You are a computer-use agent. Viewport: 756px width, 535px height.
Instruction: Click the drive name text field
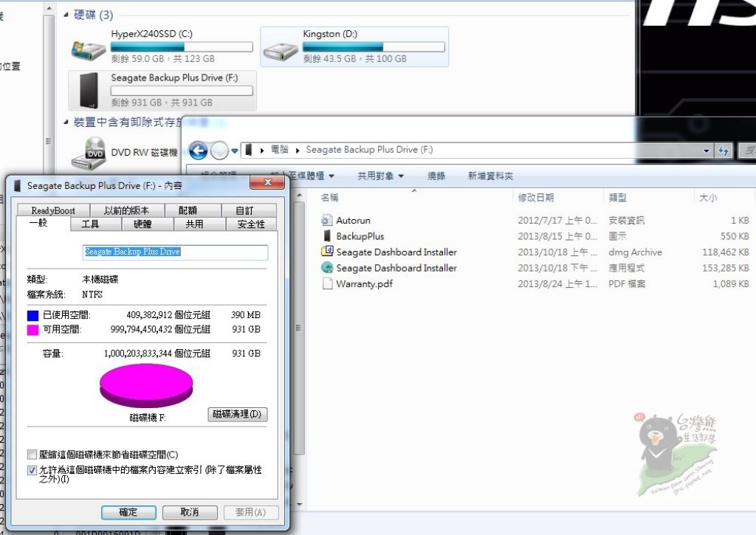click(x=175, y=252)
